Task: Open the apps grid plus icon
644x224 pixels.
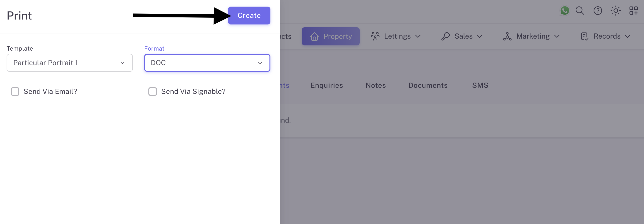Action: 633,11
